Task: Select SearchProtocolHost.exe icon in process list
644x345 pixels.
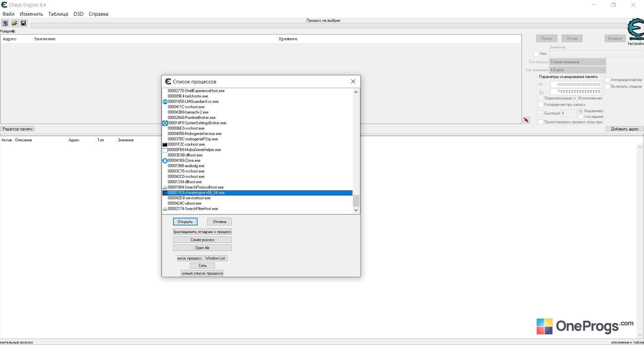Action: 165,187
